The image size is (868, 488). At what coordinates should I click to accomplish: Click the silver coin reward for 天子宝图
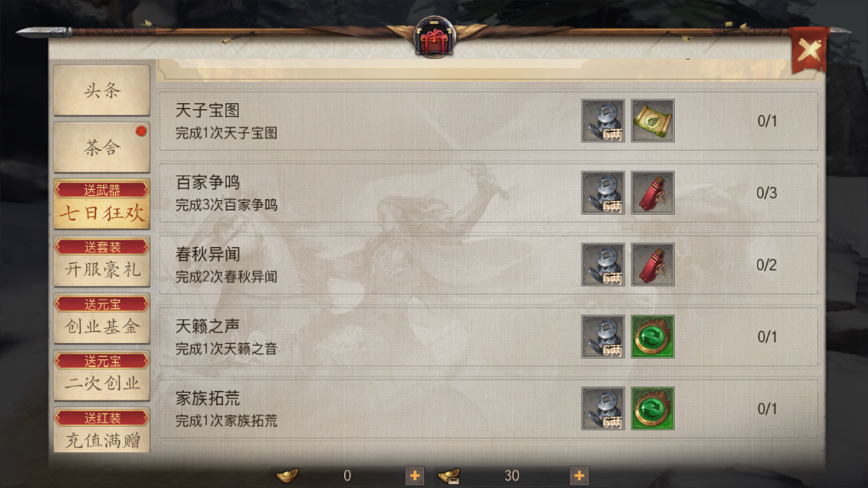(603, 121)
